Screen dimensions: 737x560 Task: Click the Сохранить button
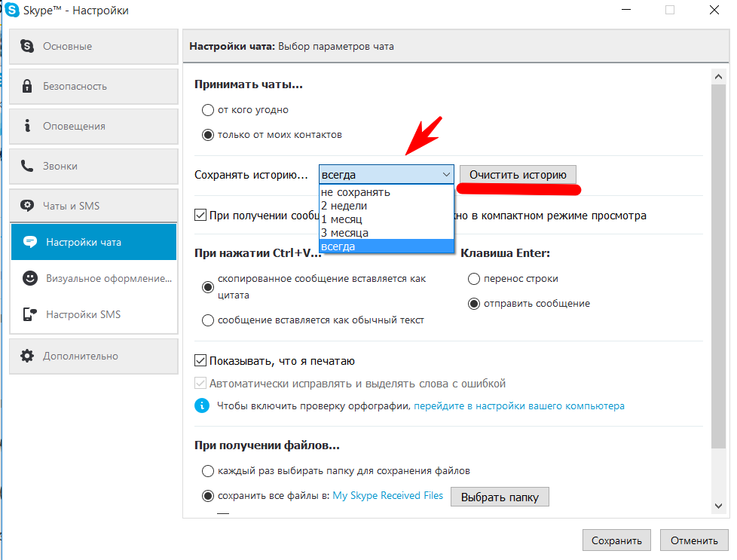pos(616,540)
